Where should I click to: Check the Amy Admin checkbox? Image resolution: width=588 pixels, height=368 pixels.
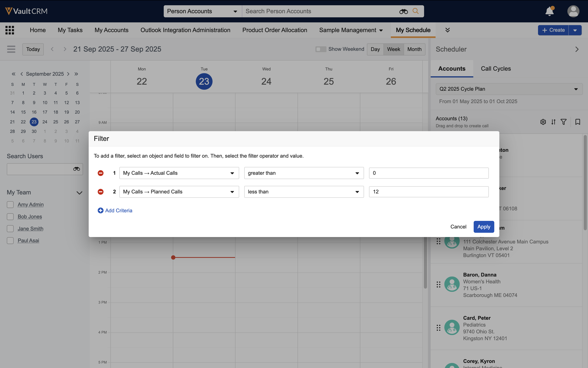[10, 205]
